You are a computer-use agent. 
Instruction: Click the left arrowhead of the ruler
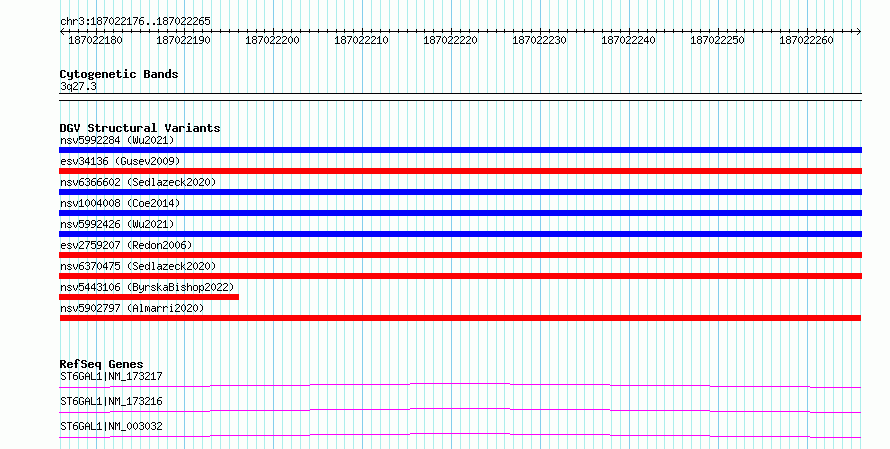pos(62,32)
